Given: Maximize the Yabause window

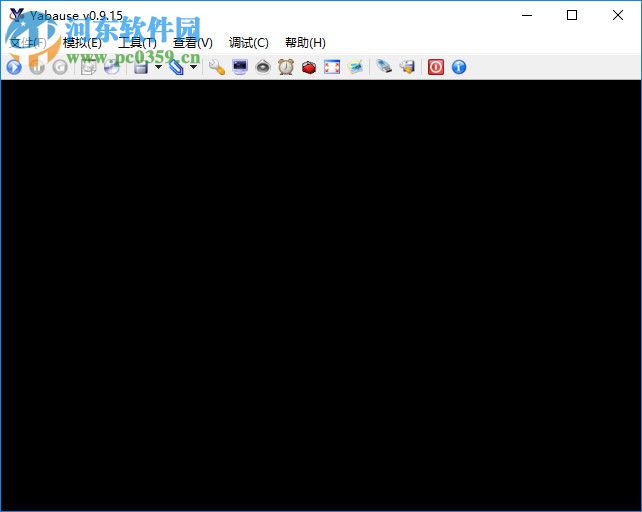Looking at the screenshot, I should click(572, 15).
